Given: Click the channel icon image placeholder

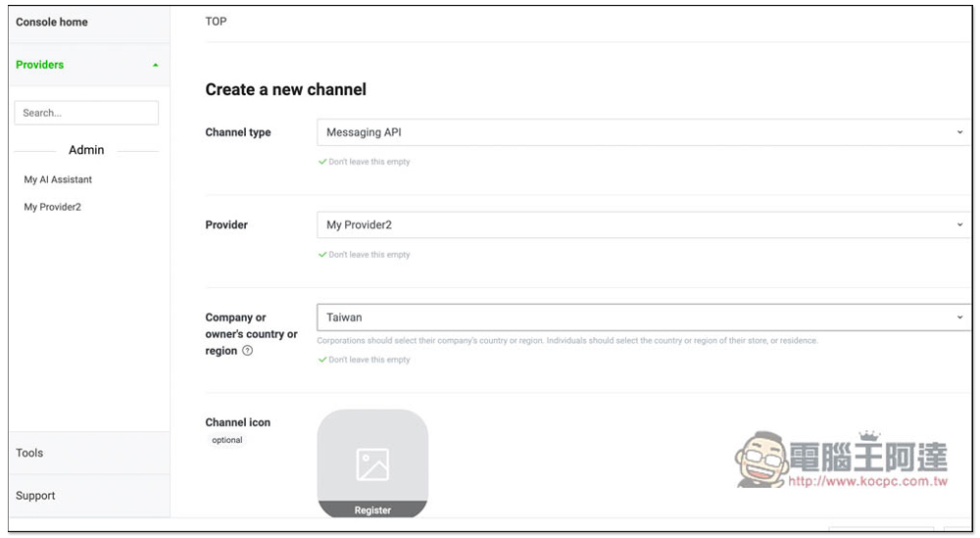Looking at the screenshot, I should click(x=372, y=464).
